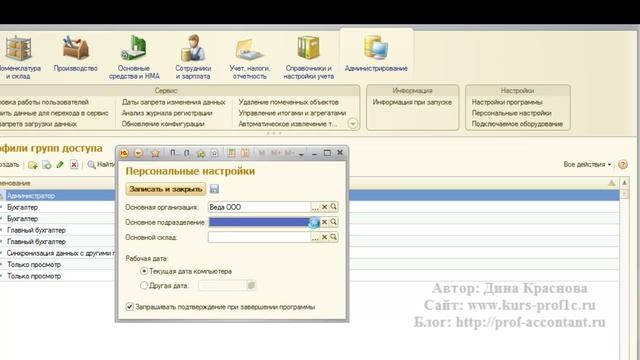Click scrollbar up arrow of profiles list
This screenshot has width=640, height=360.
[x=624, y=182]
